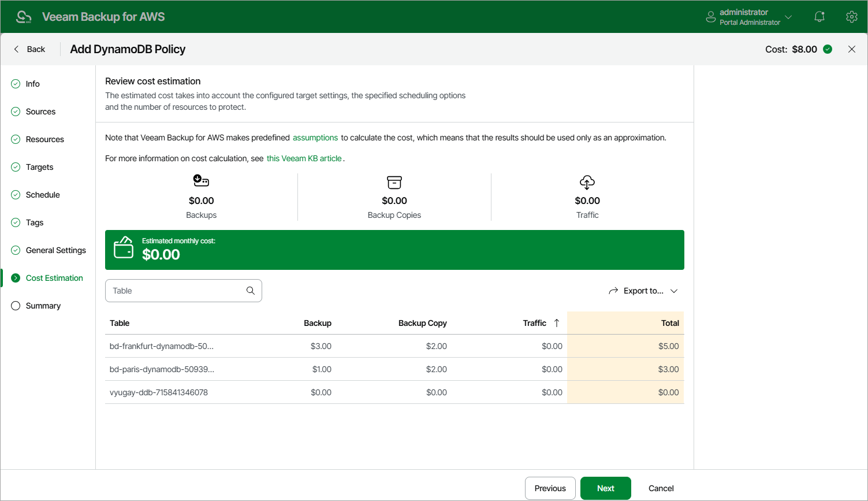Image resolution: width=868 pixels, height=501 pixels.
Task: Click the General Settings step checkmark icon
Action: 16,250
